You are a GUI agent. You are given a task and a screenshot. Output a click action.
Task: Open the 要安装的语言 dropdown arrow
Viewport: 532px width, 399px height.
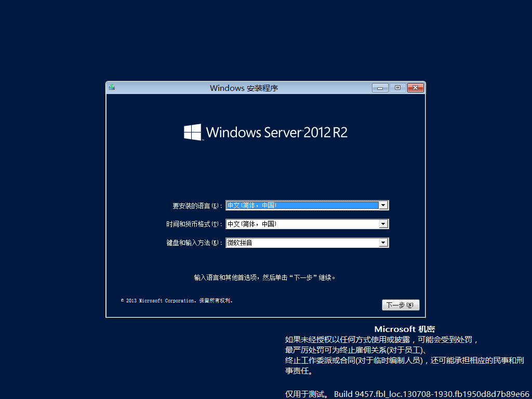point(383,205)
